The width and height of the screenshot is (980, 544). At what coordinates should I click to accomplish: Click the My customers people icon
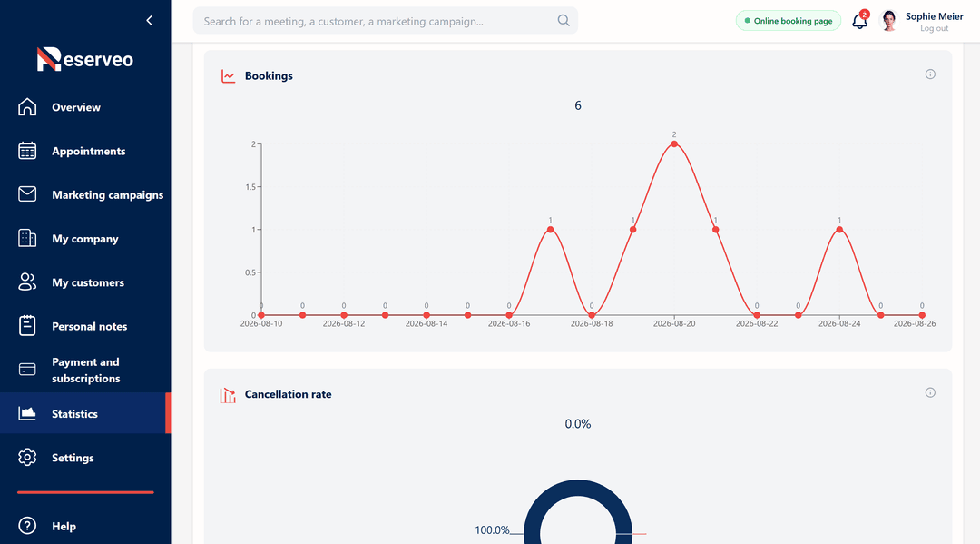(27, 282)
